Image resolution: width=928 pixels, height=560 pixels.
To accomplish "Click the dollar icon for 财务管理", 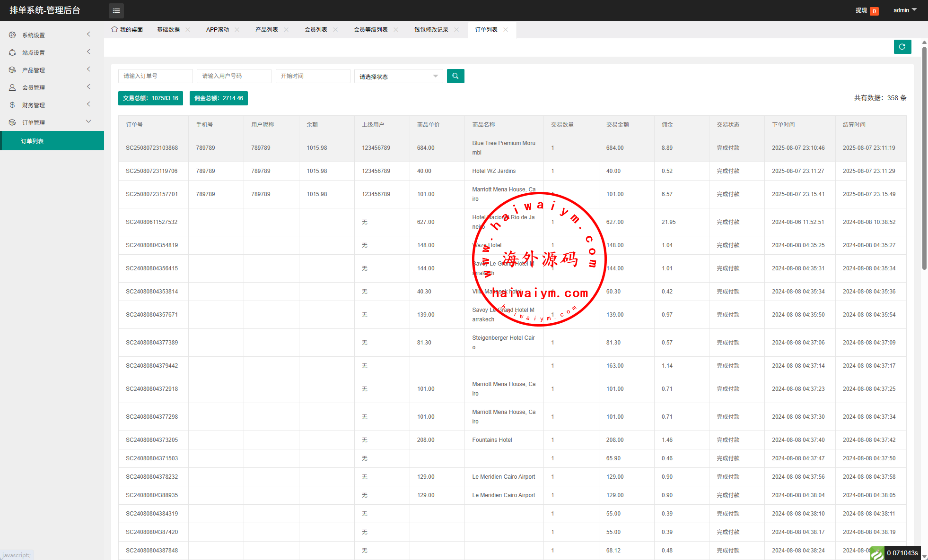I will tap(12, 105).
